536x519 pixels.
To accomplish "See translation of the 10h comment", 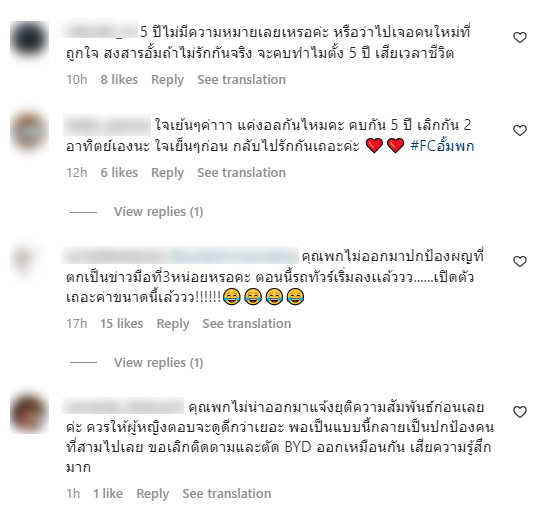I will point(241,80).
